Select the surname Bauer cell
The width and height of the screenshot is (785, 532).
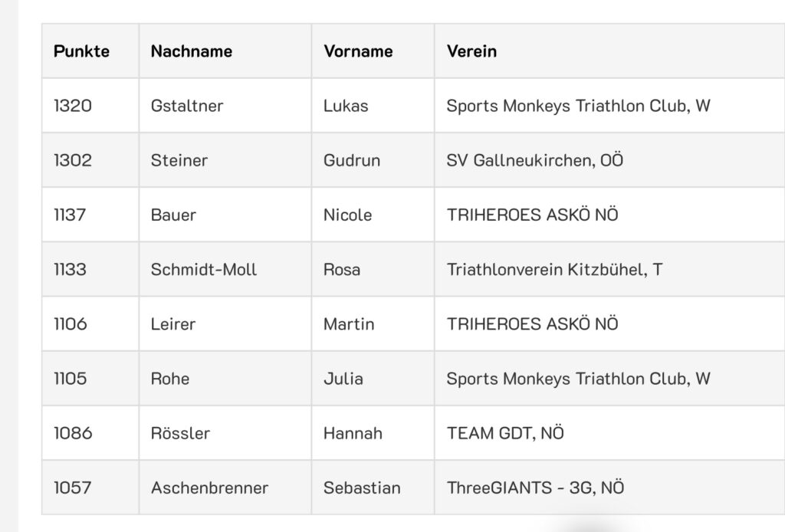click(173, 215)
